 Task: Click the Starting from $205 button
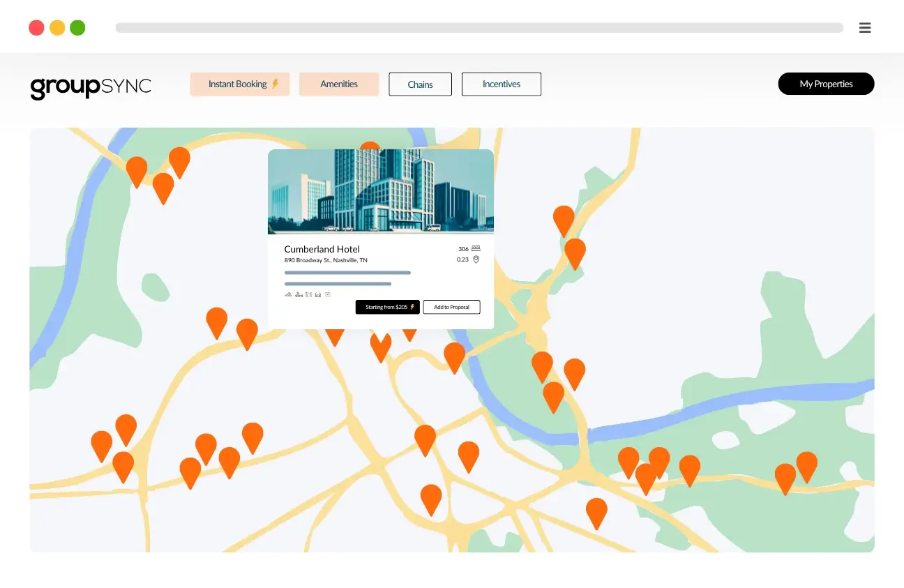[388, 307]
